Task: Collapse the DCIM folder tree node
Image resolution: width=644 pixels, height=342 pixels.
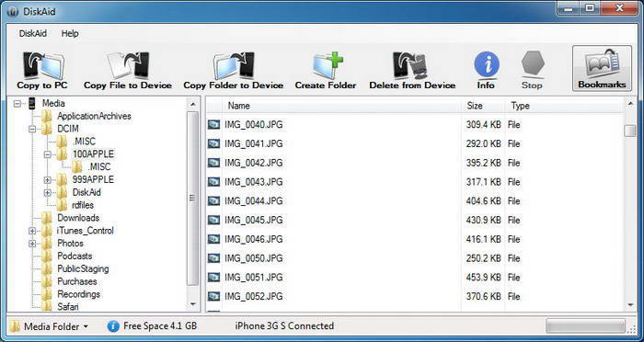Action: click(x=32, y=129)
